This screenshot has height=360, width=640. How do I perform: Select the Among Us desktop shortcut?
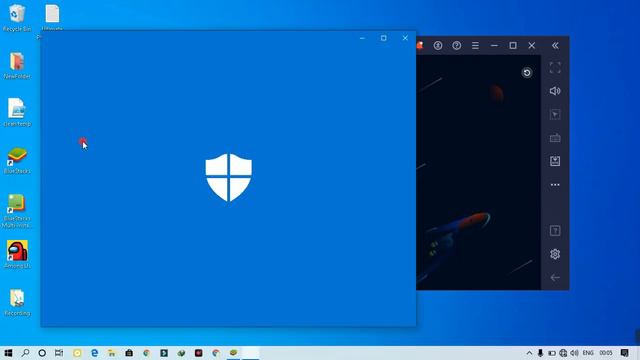click(17, 254)
